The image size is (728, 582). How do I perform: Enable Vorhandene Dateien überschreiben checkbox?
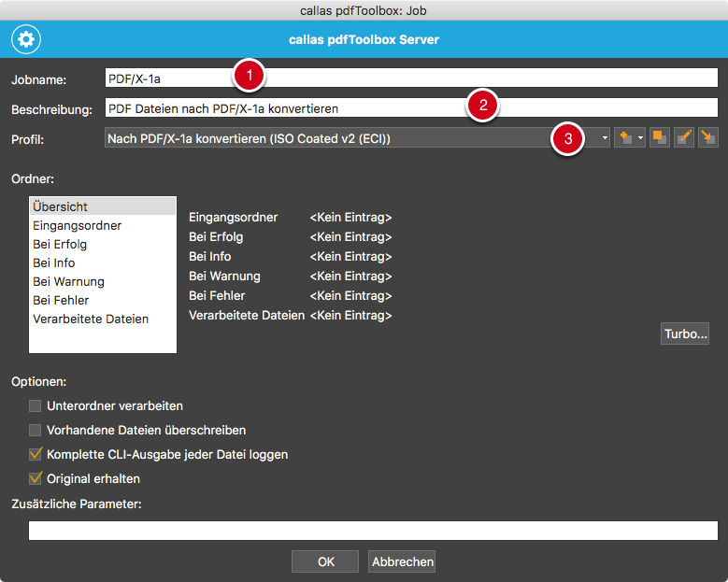point(35,431)
